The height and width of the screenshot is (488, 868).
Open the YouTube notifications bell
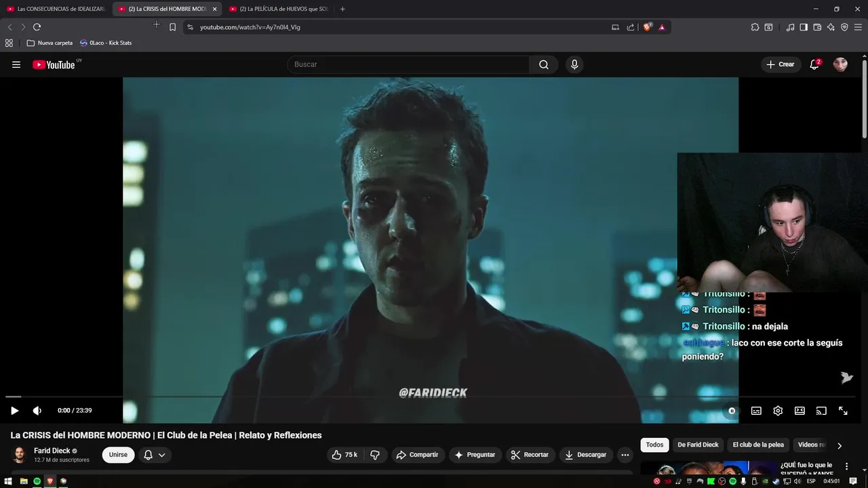point(814,64)
